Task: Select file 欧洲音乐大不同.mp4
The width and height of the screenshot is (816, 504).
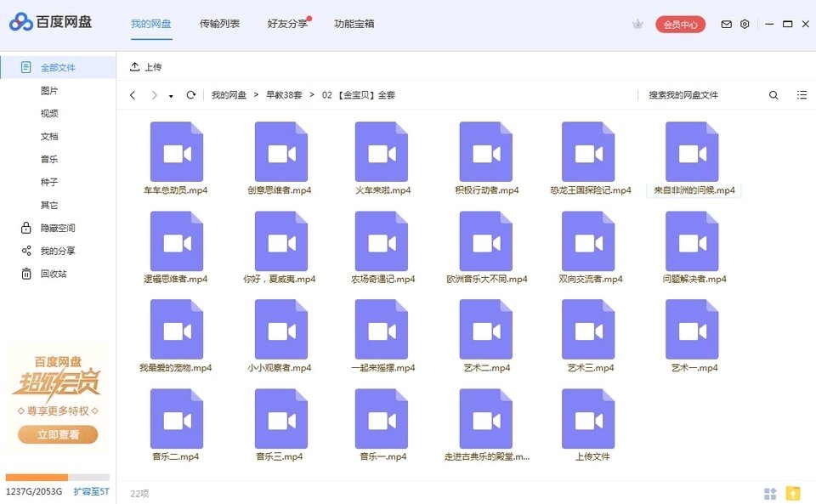Action: pos(486,247)
